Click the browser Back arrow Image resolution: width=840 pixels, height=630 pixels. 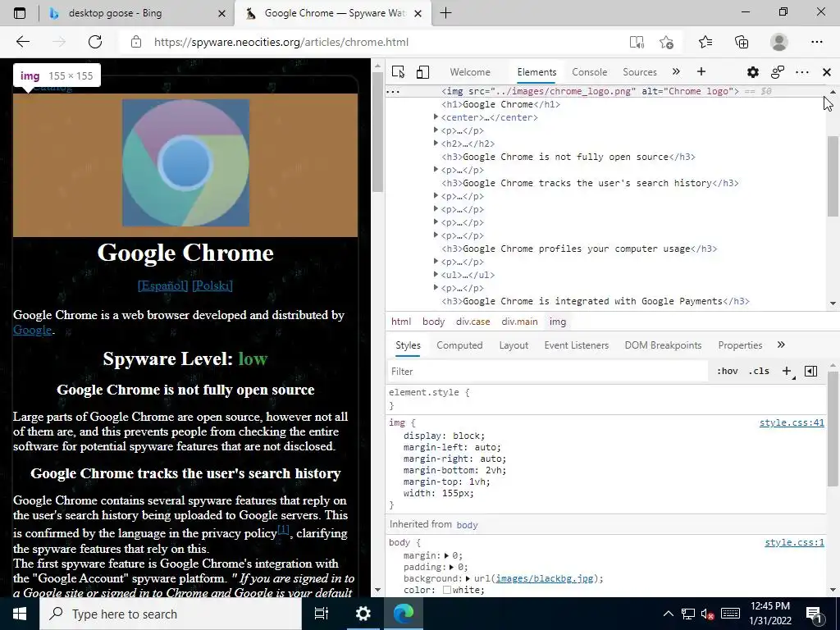point(22,42)
